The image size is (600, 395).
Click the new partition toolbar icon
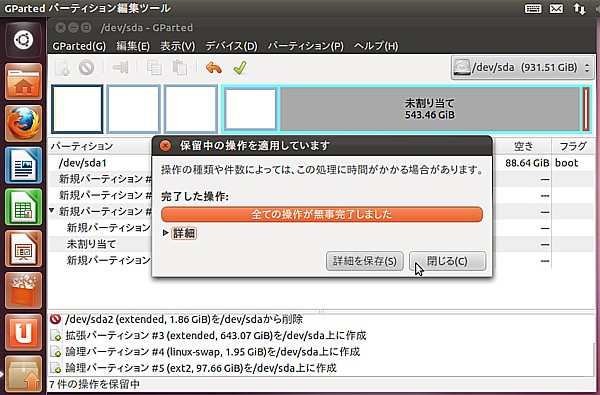[62, 68]
